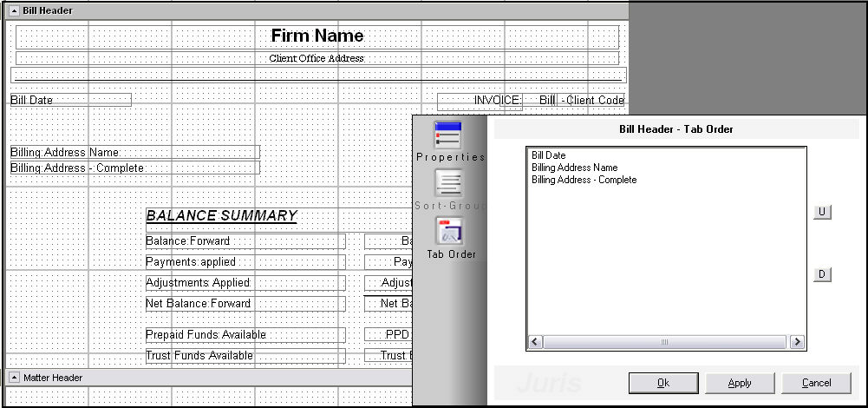The height and width of the screenshot is (408, 868).
Task: Collapse the Matter Header section
Action: tap(14, 378)
